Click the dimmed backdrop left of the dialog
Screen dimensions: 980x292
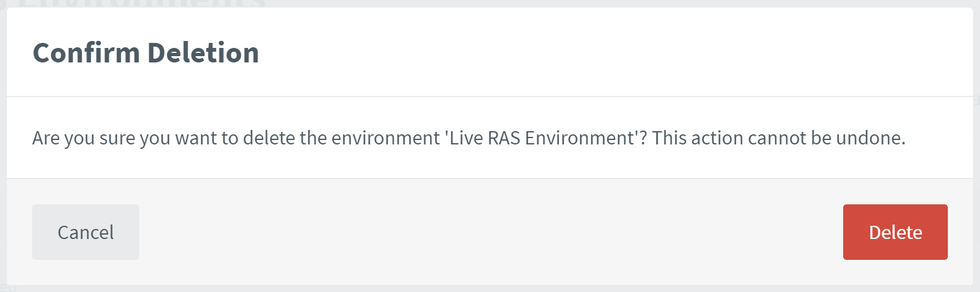3,158
